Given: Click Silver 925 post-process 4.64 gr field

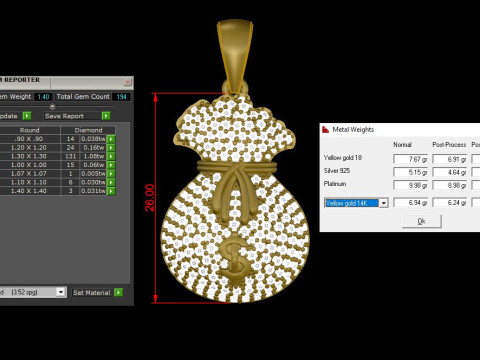Looking at the screenshot, I should 450,172.
